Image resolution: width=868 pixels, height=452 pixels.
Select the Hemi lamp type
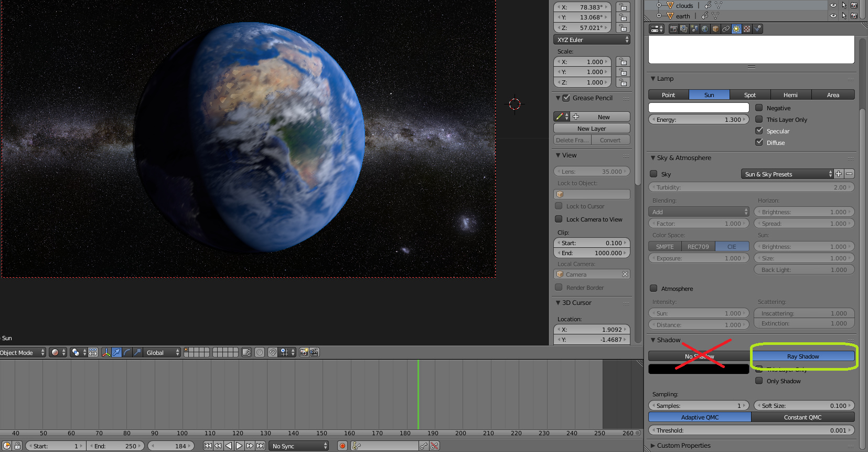(790, 95)
